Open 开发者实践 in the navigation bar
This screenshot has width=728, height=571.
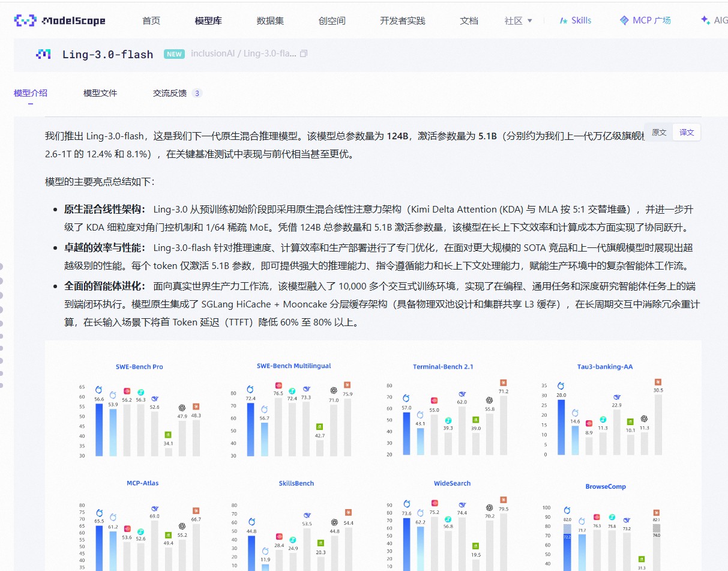403,20
